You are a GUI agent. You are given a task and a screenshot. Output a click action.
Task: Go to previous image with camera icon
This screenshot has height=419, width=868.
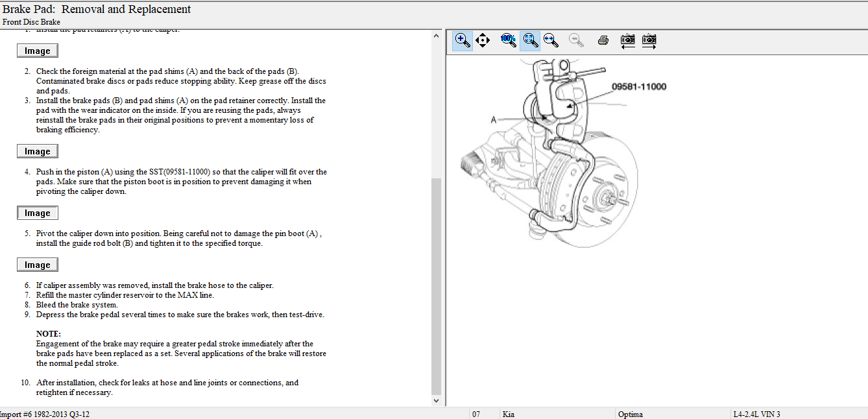coord(627,40)
